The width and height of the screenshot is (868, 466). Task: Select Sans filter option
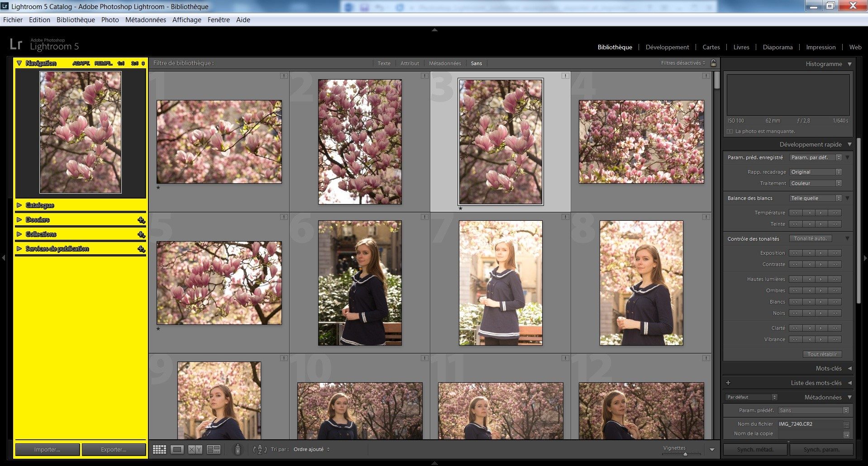click(476, 63)
